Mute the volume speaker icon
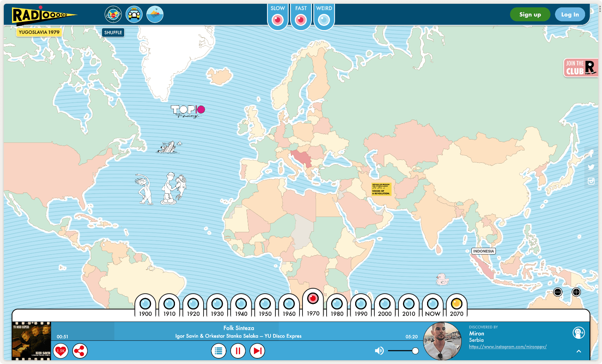This screenshot has height=364, width=602. tap(379, 351)
